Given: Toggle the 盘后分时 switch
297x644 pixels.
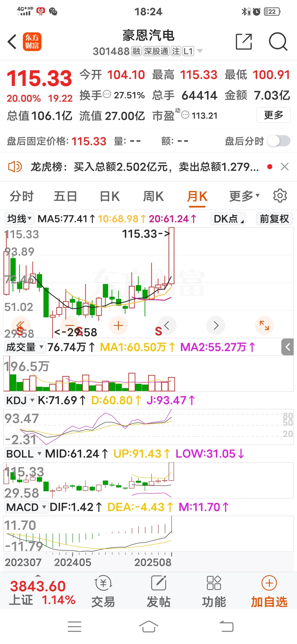Looking at the screenshot, I should click(279, 141).
